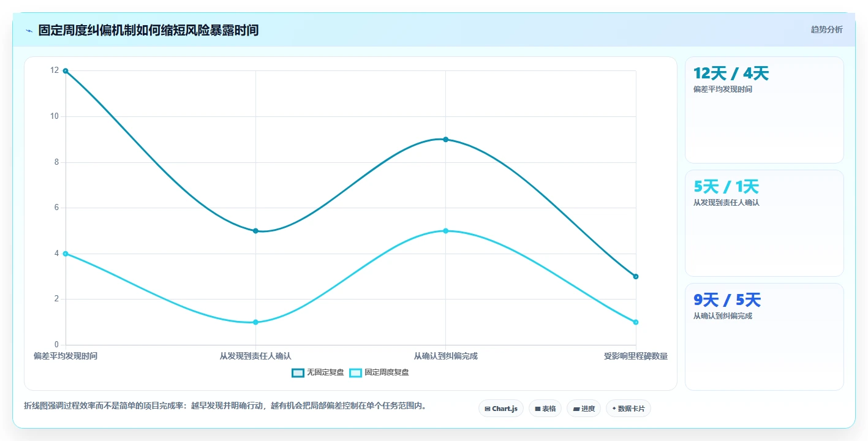868x441 pixels.
Task: Click the x-axis label 从发现到责任人确认
Action: pos(255,356)
